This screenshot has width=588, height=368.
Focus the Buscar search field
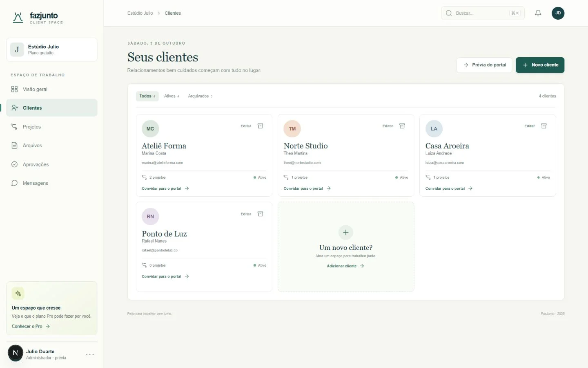pos(483,13)
